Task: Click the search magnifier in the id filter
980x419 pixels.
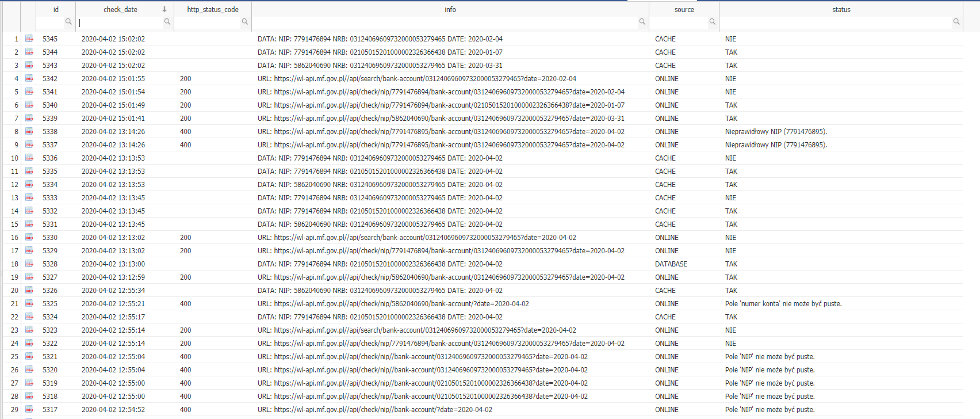Action: (x=68, y=22)
